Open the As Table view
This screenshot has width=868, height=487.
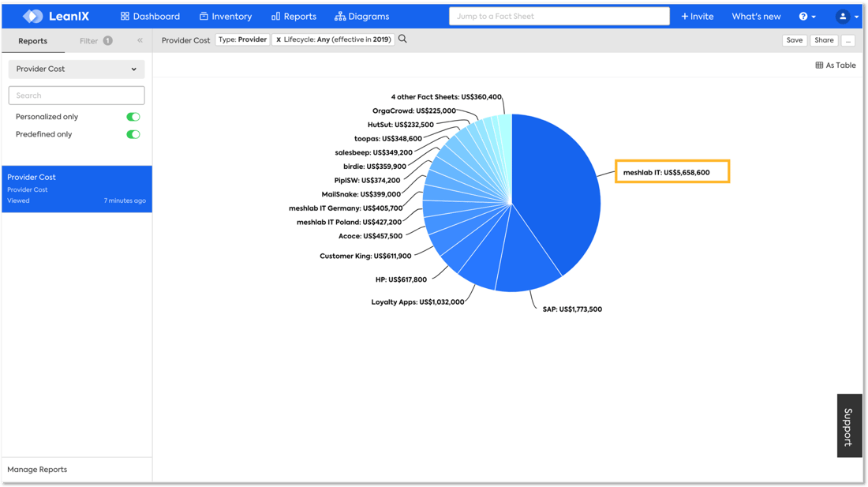click(x=835, y=66)
